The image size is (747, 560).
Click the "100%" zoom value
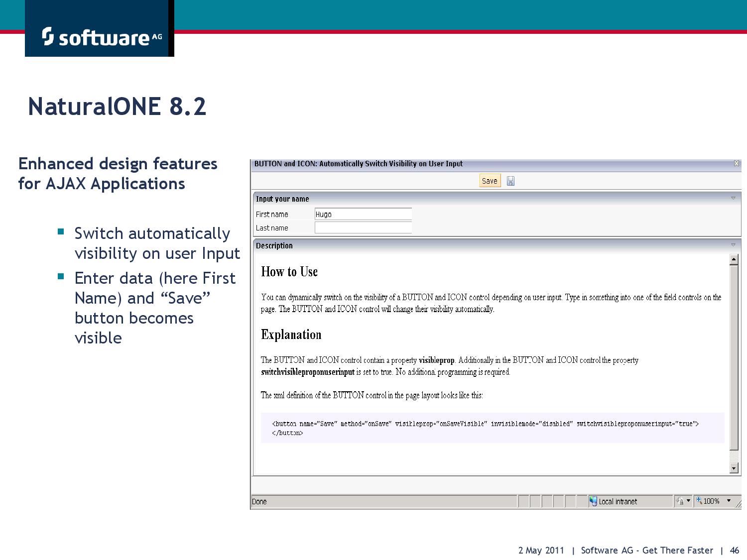coord(712,501)
